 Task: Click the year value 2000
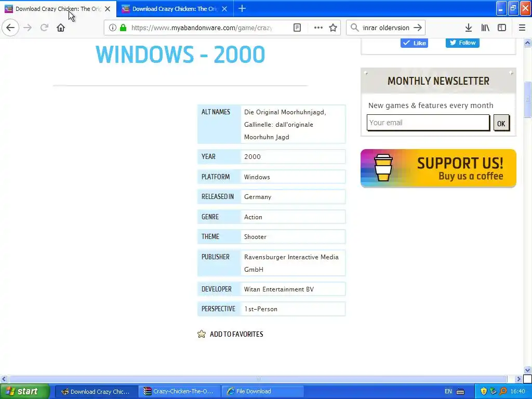[252, 157]
